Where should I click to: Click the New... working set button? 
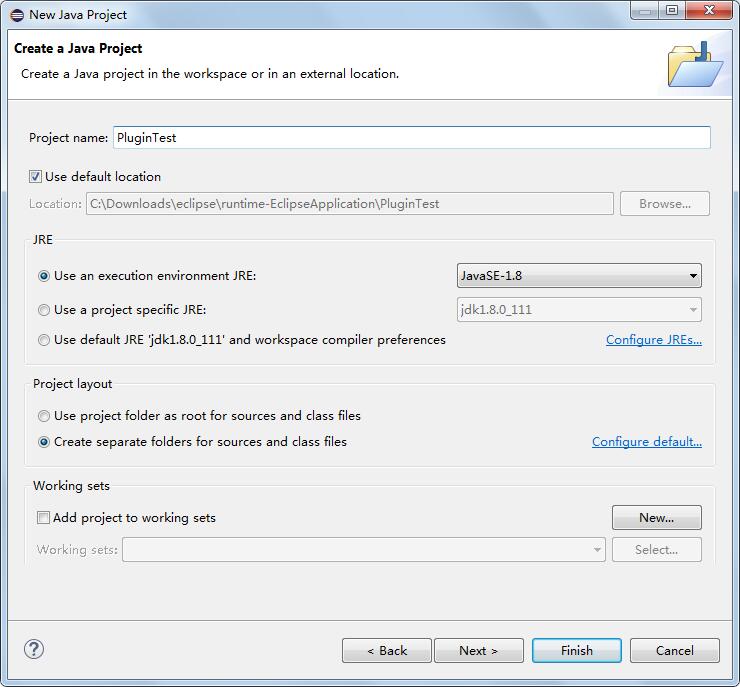[656, 518]
